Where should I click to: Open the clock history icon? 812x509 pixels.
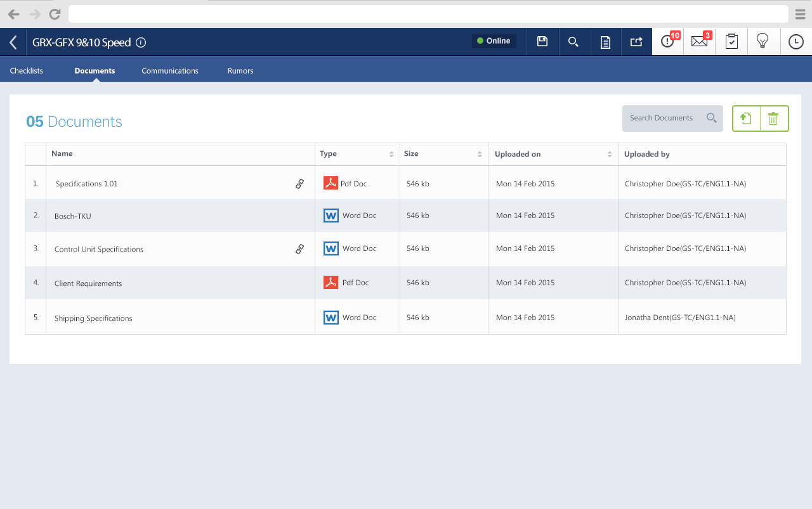point(796,42)
